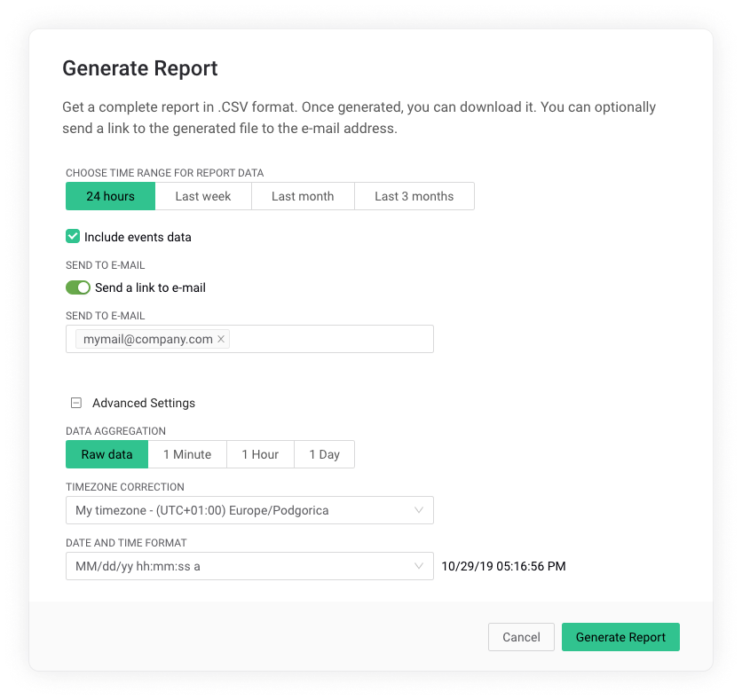Image resolution: width=742 pixels, height=700 pixels.
Task: Click the Advanced Settings label
Action: pyautogui.click(x=144, y=403)
